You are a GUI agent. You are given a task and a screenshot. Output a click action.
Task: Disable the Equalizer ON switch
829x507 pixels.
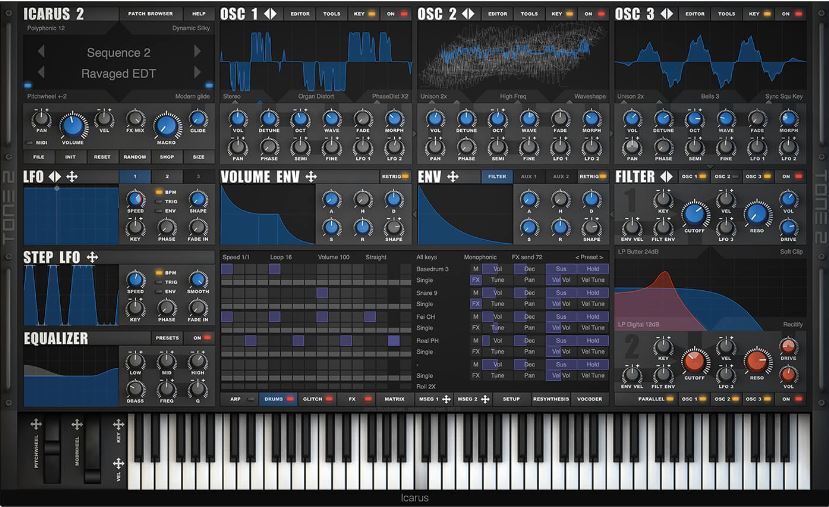(x=201, y=338)
